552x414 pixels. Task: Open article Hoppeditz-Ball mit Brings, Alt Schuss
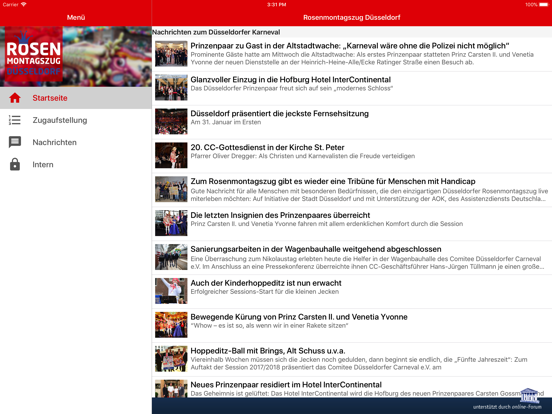[352, 359]
